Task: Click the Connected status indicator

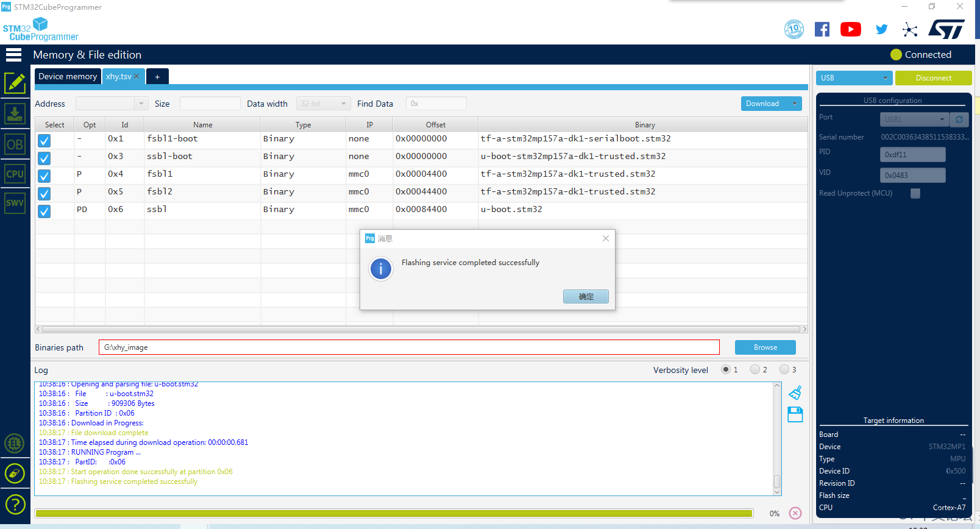Action: tap(921, 55)
